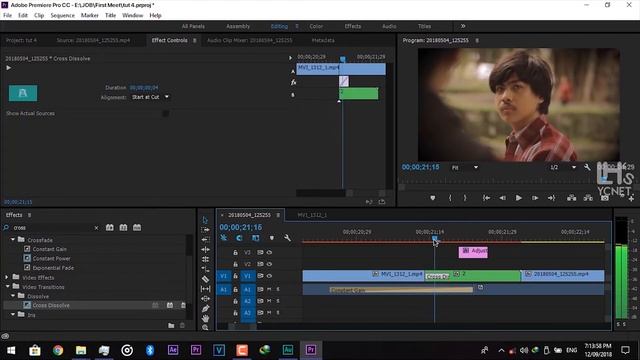Image resolution: width=640 pixels, height=360 pixels.
Task: Toggle V3 track output eye
Action: click(269, 253)
